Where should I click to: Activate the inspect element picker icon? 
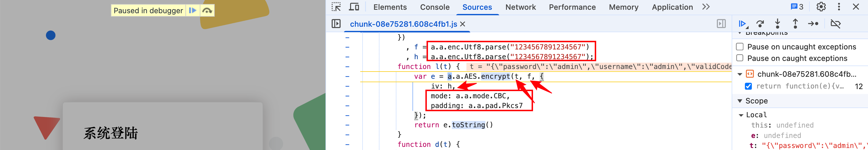[336, 7]
